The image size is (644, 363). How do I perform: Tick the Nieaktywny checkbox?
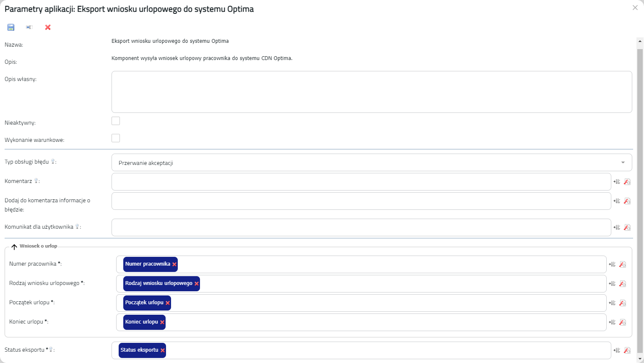click(x=116, y=121)
